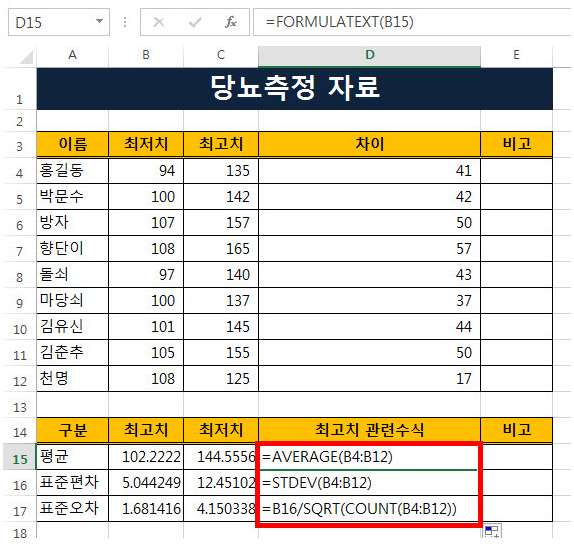
Task: Click difference cell with value 41
Action: pos(369,171)
